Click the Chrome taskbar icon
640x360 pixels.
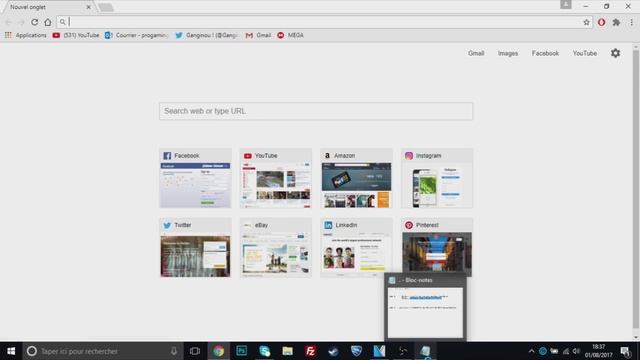[x=218, y=351]
